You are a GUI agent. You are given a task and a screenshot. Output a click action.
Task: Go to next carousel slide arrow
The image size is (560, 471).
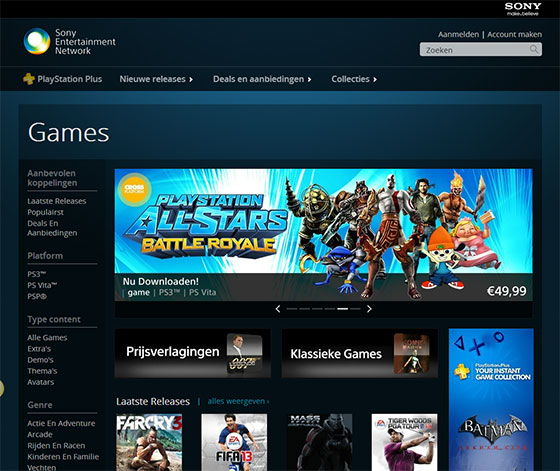click(369, 309)
